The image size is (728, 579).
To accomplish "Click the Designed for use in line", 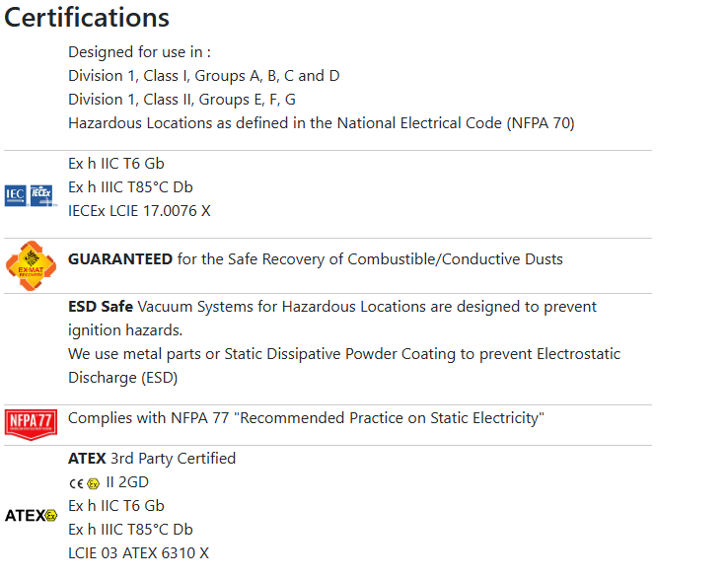I will [x=139, y=52].
